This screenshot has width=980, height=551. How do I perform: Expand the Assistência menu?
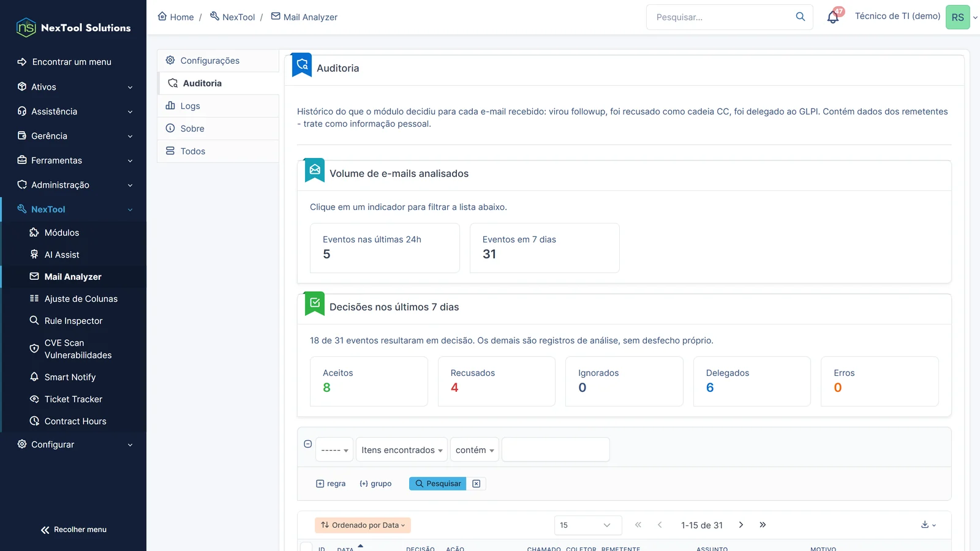73,111
